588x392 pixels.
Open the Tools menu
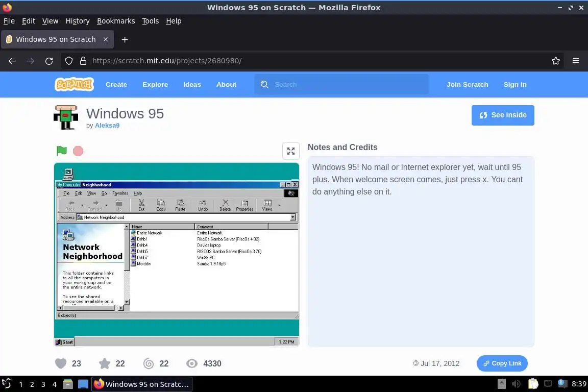pyautogui.click(x=151, y=21)
